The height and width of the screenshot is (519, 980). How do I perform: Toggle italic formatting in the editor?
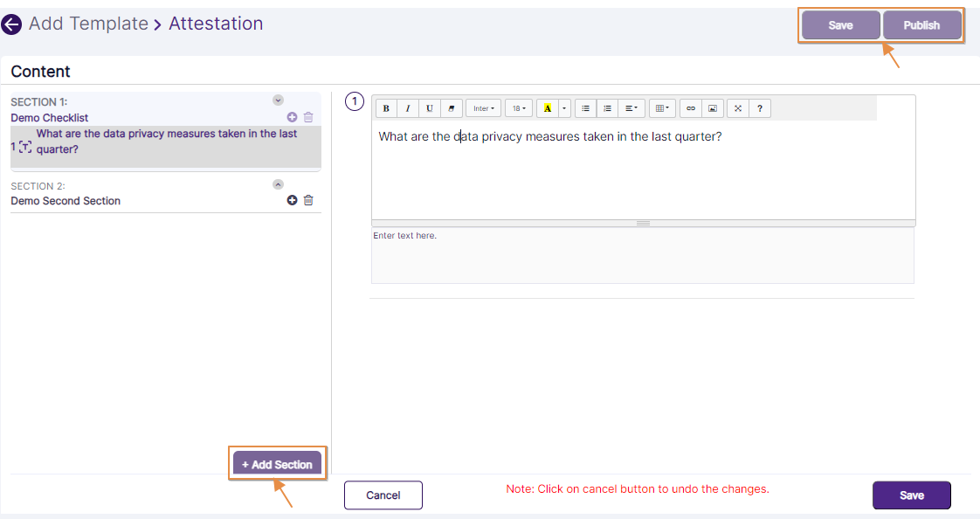pos(408,107)
